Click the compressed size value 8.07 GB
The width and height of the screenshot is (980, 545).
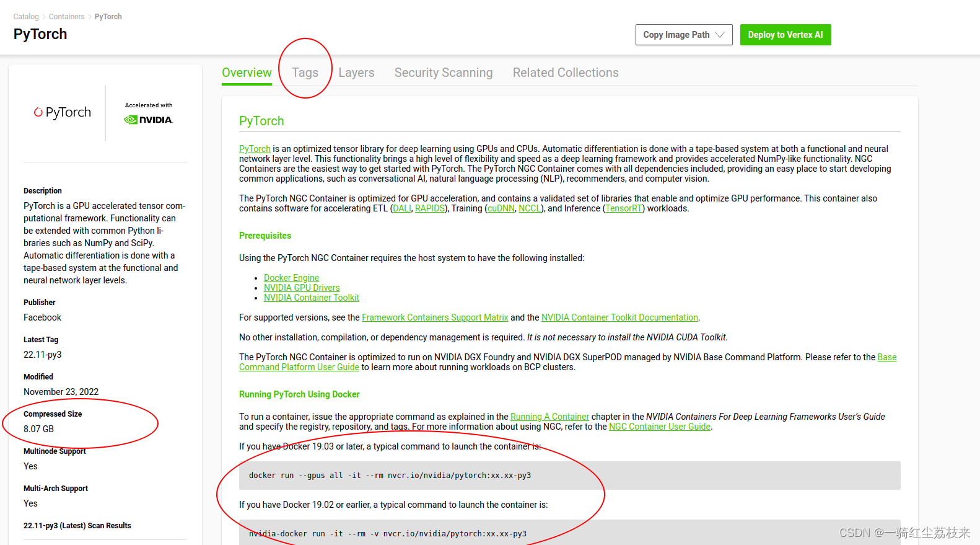(38, 429)
